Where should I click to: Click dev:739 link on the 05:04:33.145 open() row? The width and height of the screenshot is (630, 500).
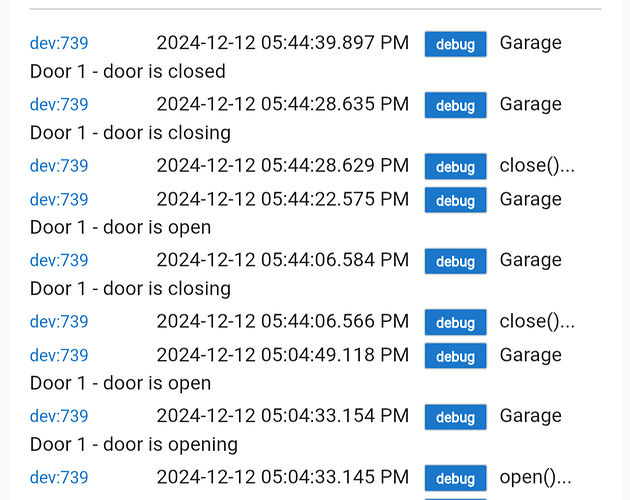coord(59,478)
